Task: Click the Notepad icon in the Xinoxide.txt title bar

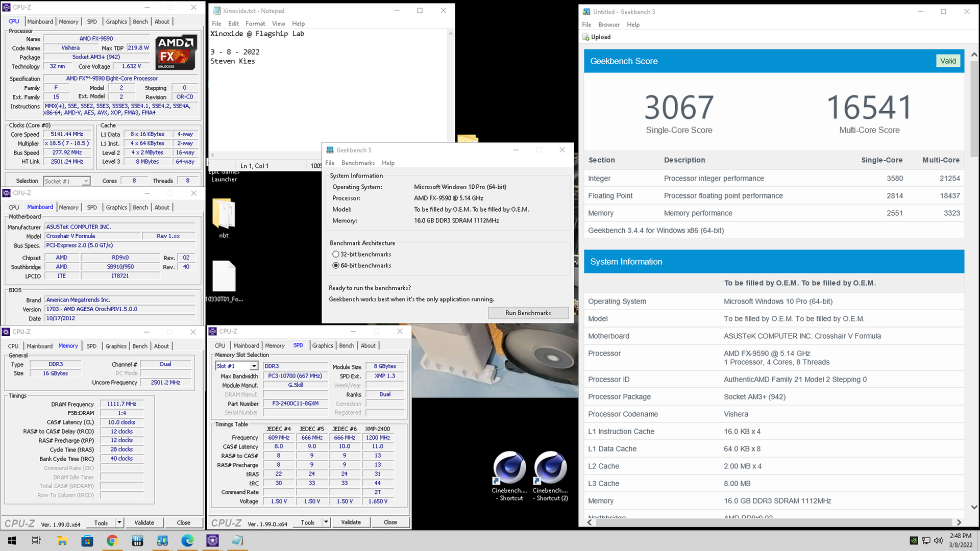Action: [x=216, y=11]
